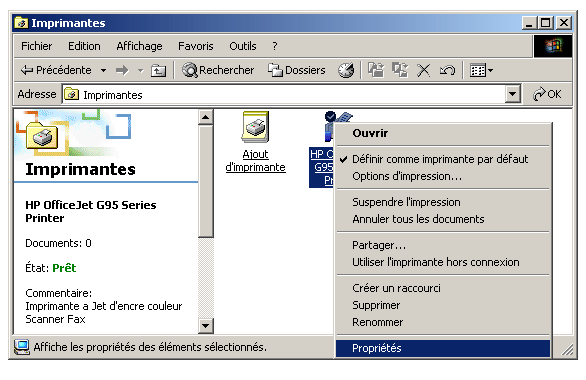Open the Précédente history dropdown arrow
This screenshot has height=380, width=586.
click(x=104, y=70)
